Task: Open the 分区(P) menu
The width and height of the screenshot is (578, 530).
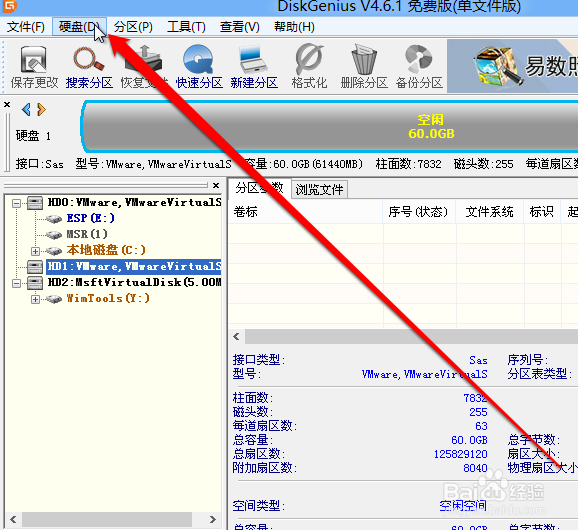Action: 133,27
